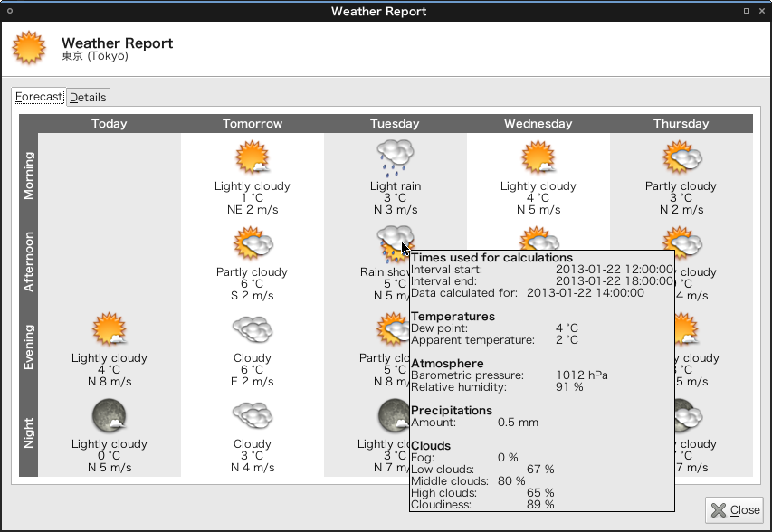Click the Tuesday column header
Viewport: 772px width, 532px height.
395,124
